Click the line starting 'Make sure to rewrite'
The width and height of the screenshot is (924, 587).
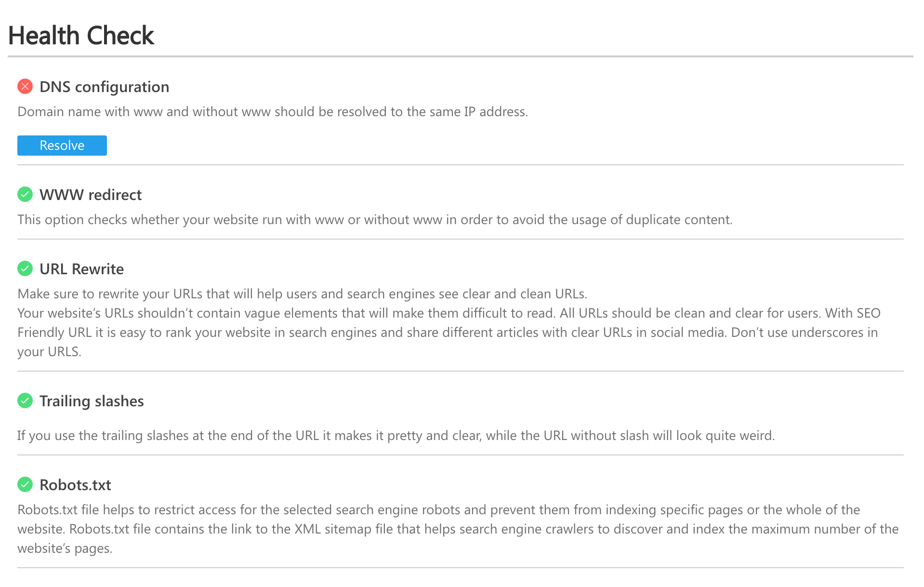(x=302, y=294)
